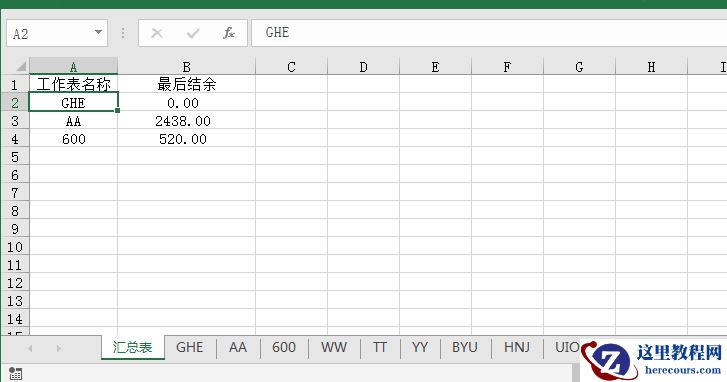The height and width of the screenshot is (382, 727).
Task: Switch to the GHE sheet tab
Action: pyautogui.click(x=190, y=347)
